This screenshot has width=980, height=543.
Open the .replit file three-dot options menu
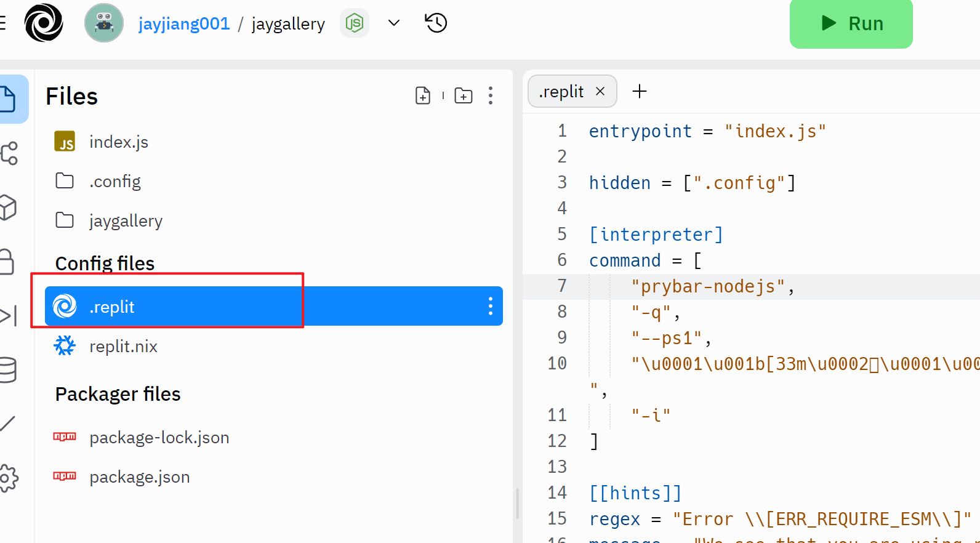pyautogui.click(x=491, y=306)
